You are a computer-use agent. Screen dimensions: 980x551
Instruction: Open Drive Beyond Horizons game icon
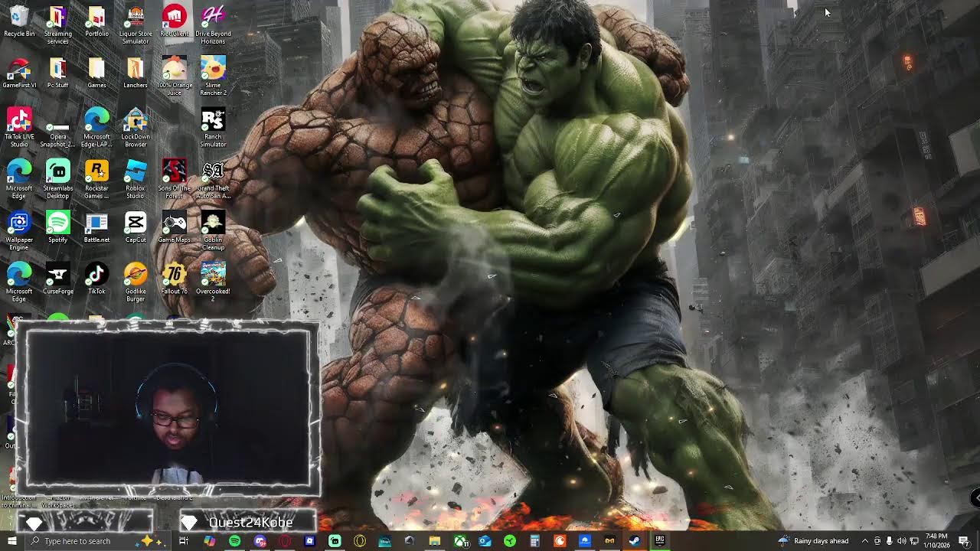click(213, 25)
